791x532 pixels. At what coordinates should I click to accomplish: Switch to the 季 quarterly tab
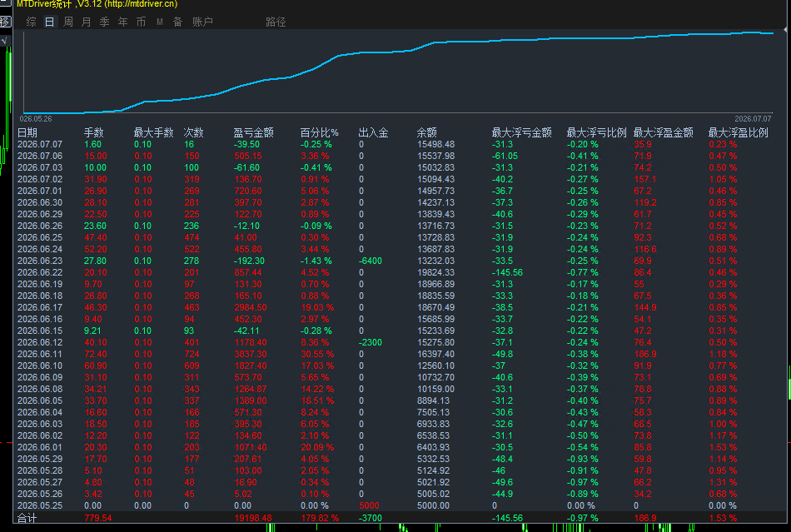pyautogui.click(x=104, y=22)
